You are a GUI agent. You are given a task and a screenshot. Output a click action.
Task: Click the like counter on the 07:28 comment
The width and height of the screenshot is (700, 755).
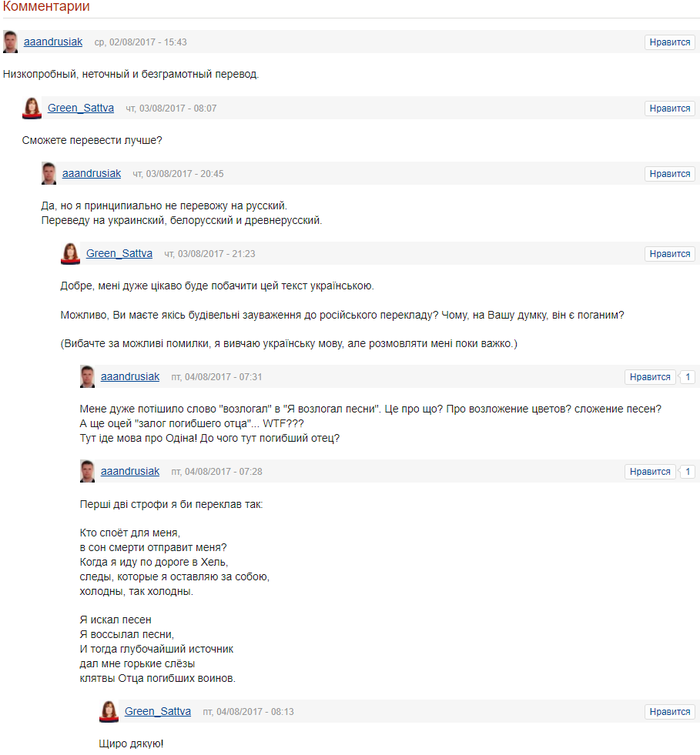[687, 471]
